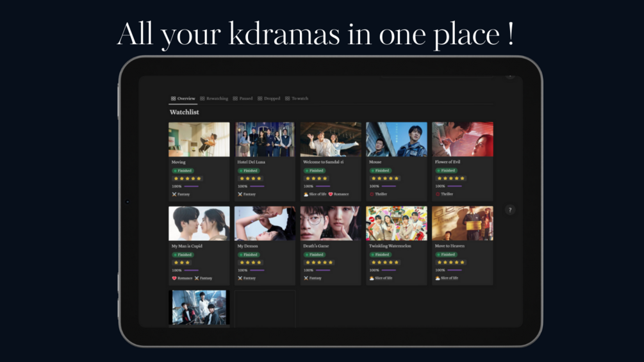Click the Finished status badge on Death's Game
The image size is (644, 362).
(x=314, y=255)
